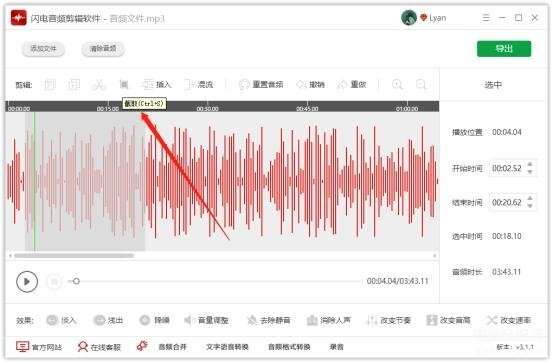Decrease 开始时间 with the down arrow
Viewport: 553px width, 364px height.
pyautogui.click(x=530, y=172)
